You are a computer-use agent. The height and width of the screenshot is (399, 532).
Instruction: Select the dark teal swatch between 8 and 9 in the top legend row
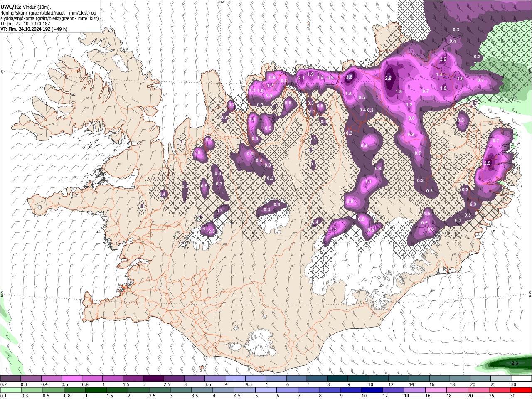point(337,379)
